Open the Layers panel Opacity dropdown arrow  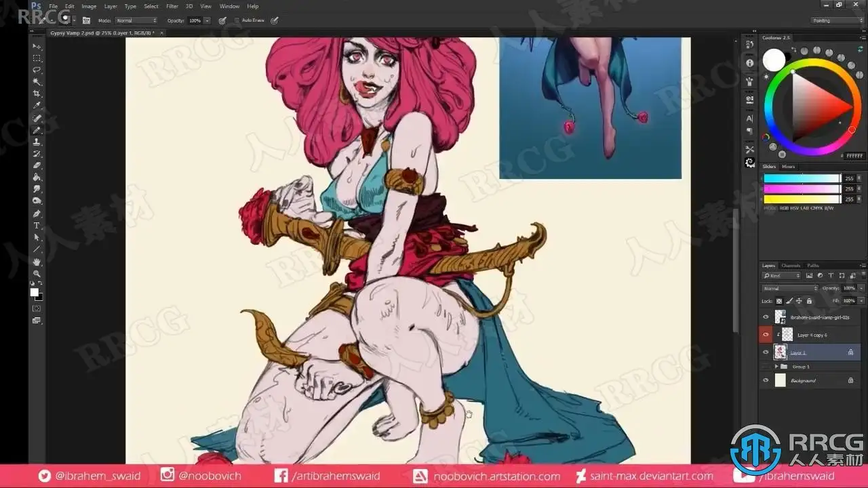861,288
